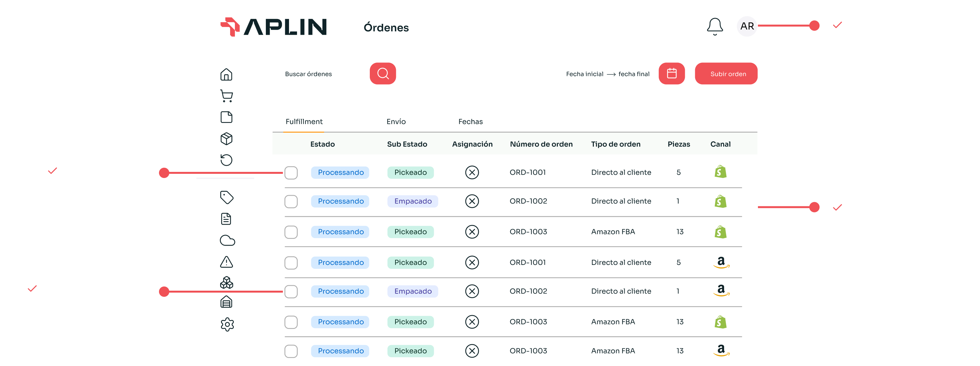Open the warning triangle sidebar icon
The height and width of the screenshot is (366, 980).
pos(226,262)
